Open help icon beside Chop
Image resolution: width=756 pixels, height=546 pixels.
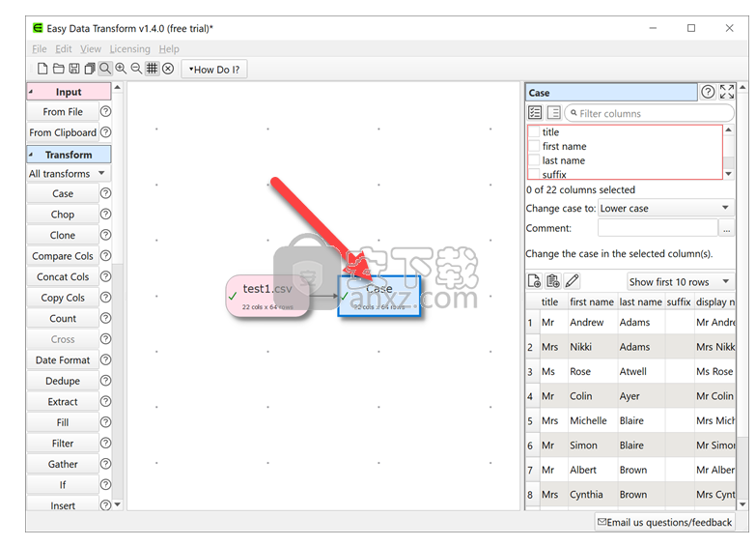pyautogui.click(x=105, y=215)
